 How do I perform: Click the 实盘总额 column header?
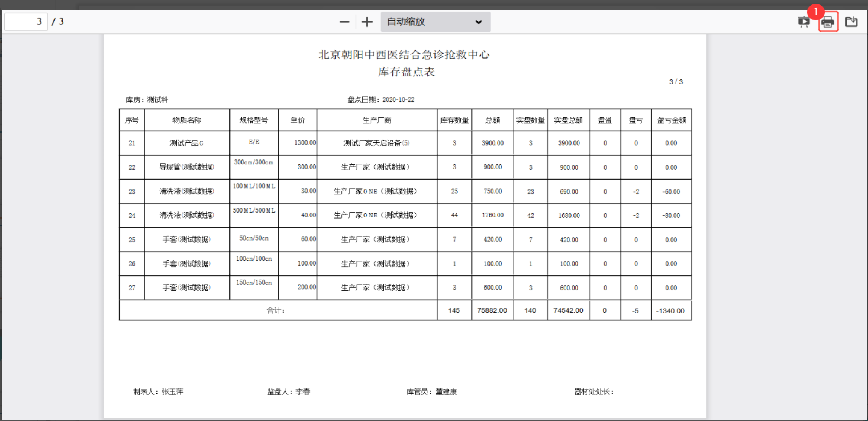[x=568, y=120]
